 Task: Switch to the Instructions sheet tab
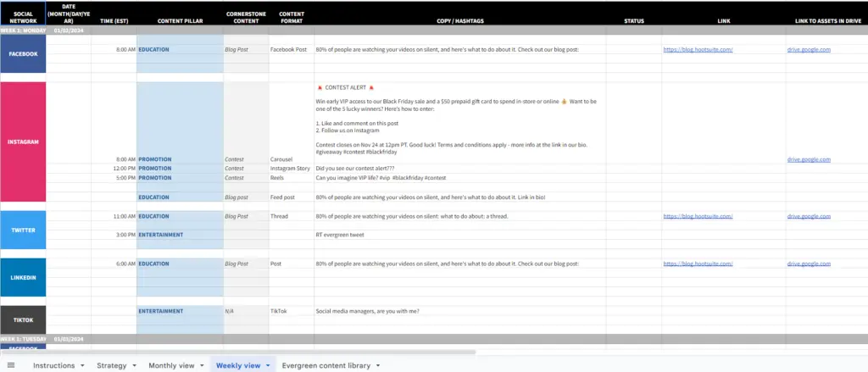click(x=53, y=365)
